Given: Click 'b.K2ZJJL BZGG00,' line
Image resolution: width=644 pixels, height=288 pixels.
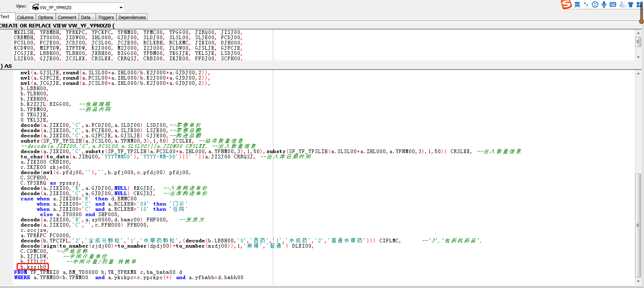Looking at the screenshot, I should click(x=46, y=104).
